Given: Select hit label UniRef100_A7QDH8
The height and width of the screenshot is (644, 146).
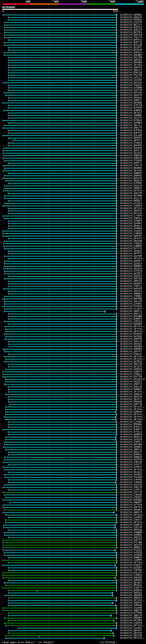Looking at the screenshot, I should coord(131,87).
